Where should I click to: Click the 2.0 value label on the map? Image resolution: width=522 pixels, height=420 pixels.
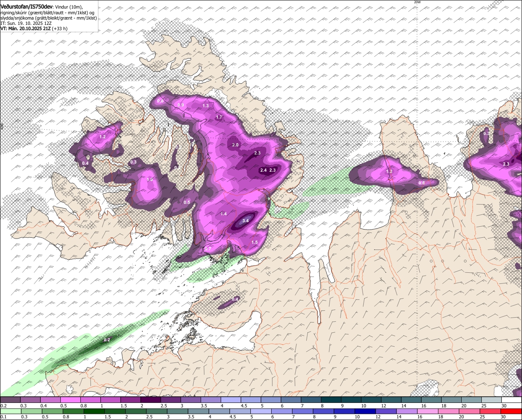[235, 145]
